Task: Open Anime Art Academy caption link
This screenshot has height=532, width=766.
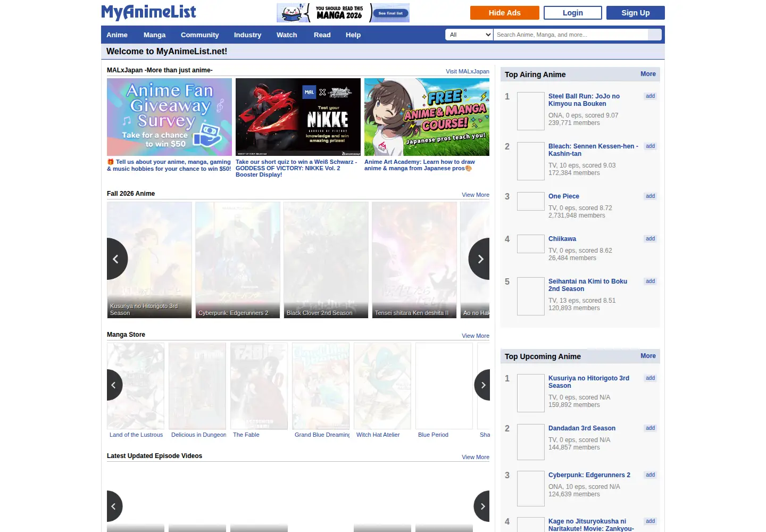Action: point(420,165)
